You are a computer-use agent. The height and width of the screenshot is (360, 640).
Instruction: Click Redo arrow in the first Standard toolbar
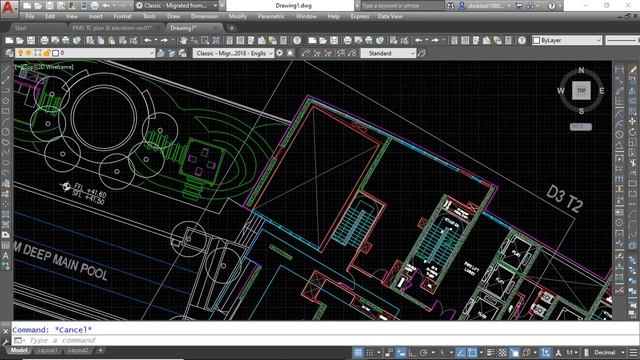click(164, 40)
